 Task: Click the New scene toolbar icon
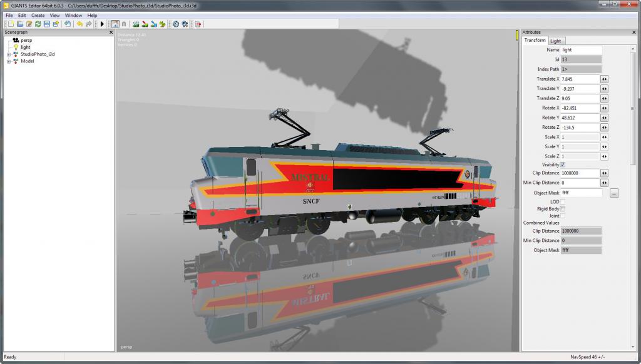pos(11,24)
